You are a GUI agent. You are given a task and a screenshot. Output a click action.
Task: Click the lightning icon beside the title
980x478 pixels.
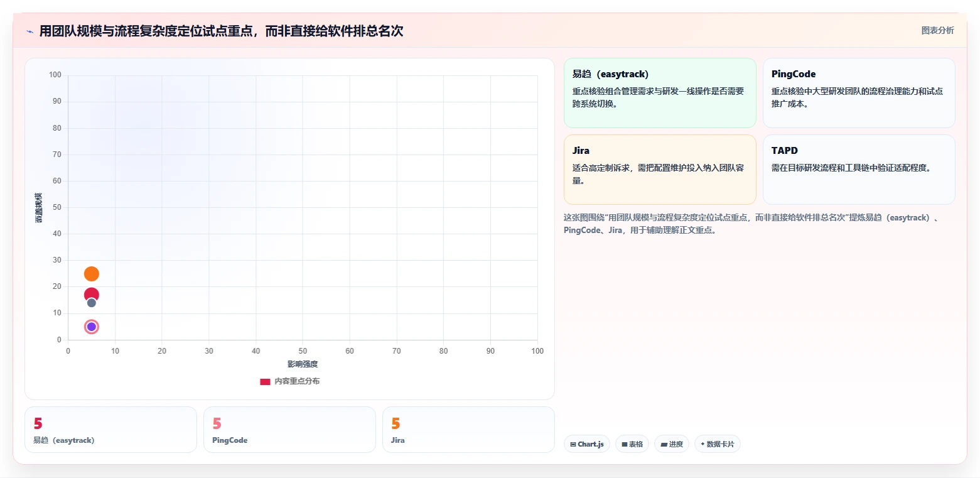(30, 31)
